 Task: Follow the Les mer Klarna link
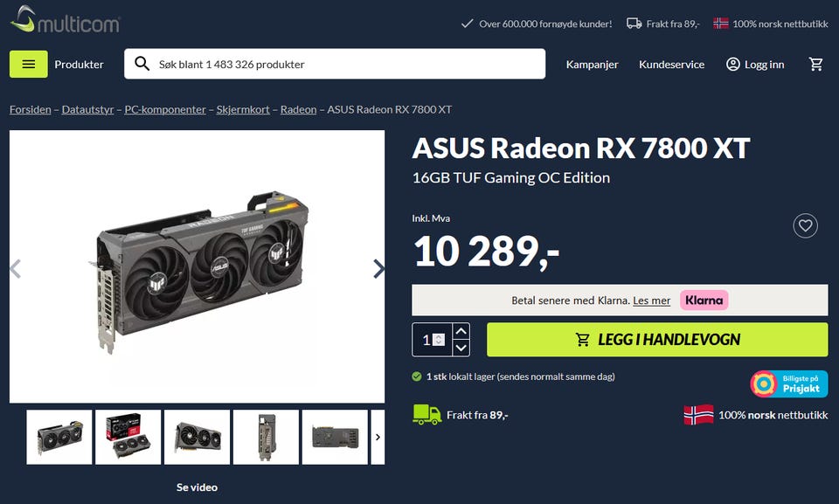point(651,300)
